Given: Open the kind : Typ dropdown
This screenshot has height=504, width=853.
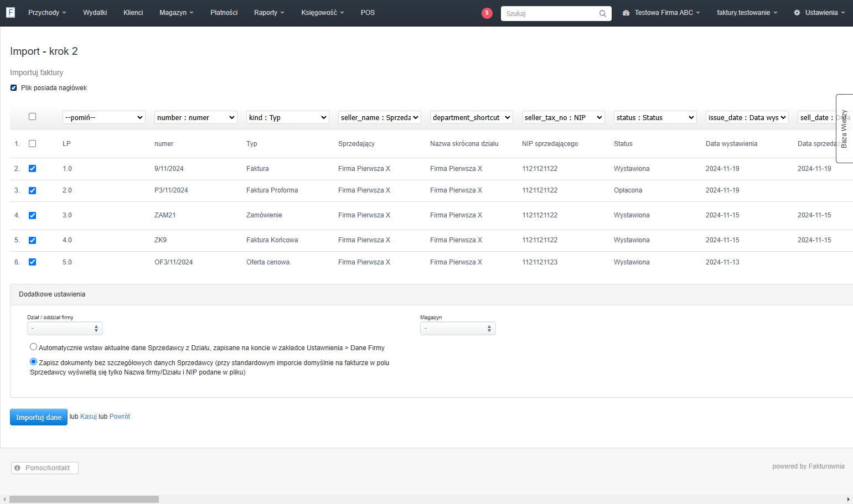Looking at the screenshot, I should click(x=288, y=117).
